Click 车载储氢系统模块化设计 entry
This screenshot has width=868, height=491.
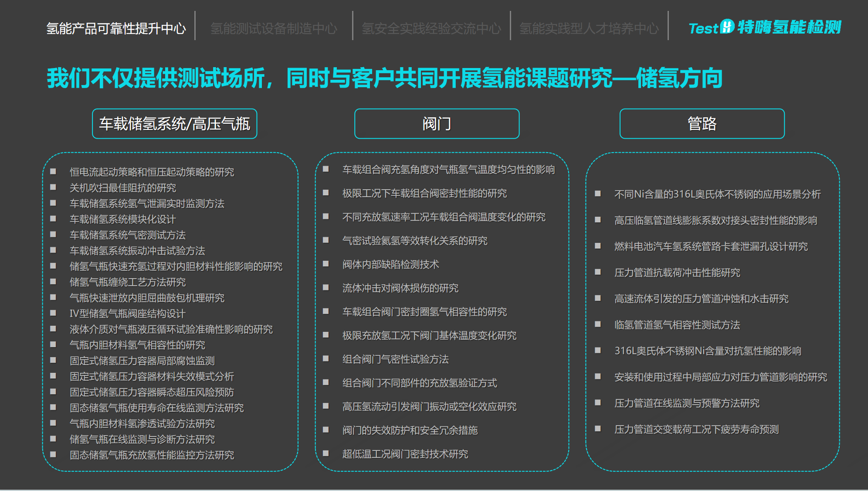pos(123,219)
